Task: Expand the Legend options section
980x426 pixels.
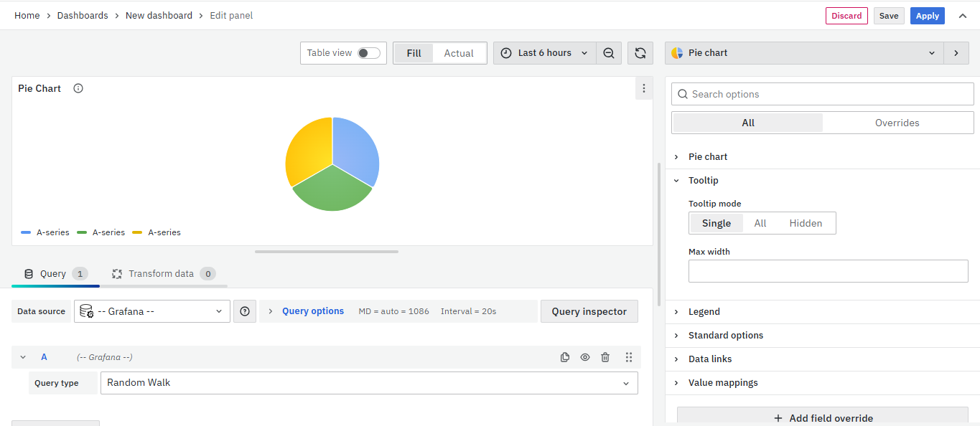Action: coord(704,312)
